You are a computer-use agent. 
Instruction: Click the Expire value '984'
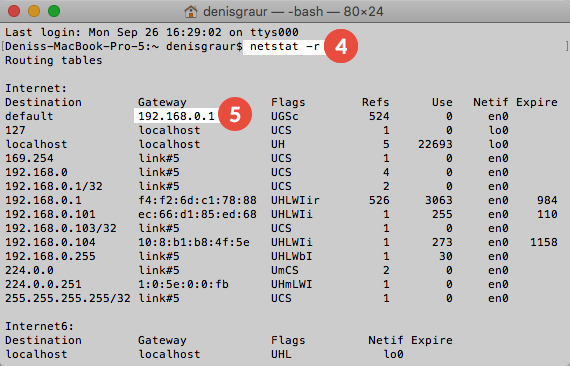(x=547, y=200)
